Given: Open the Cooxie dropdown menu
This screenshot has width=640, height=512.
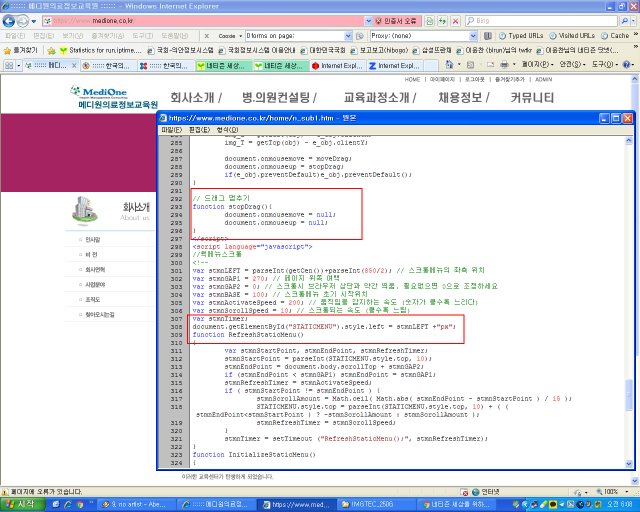Looking at the screenshot, I should [x=230, y=36].
